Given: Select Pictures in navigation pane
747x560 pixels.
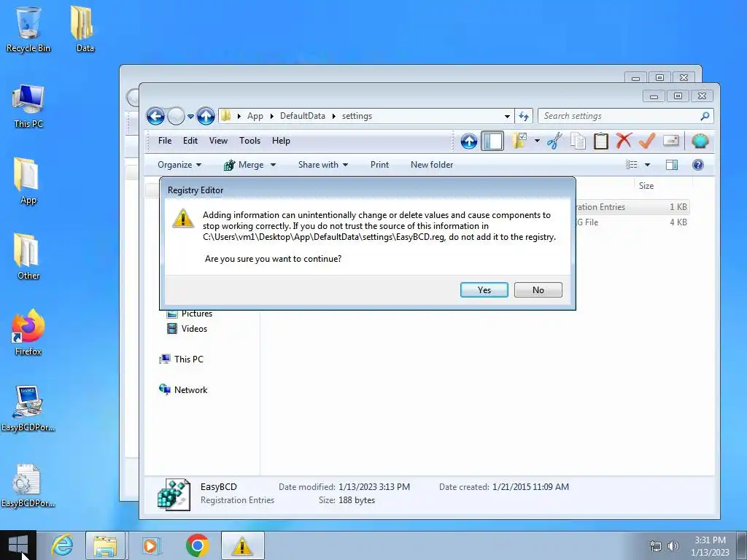Looking at the screenshot, I should [189, 314].
